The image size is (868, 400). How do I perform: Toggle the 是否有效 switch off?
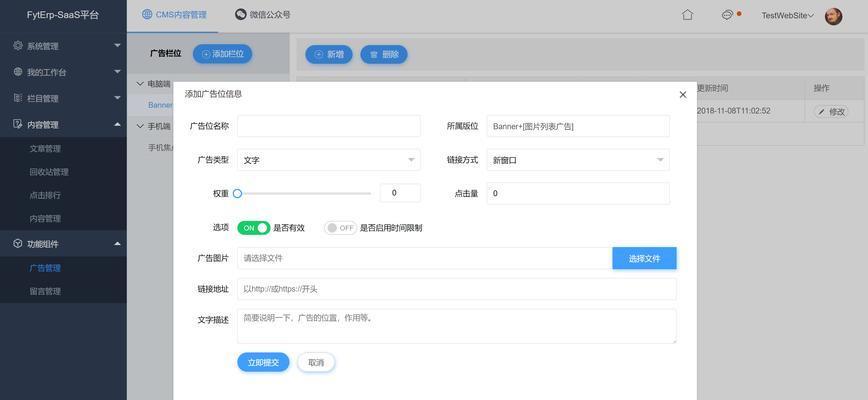(254, 228)
